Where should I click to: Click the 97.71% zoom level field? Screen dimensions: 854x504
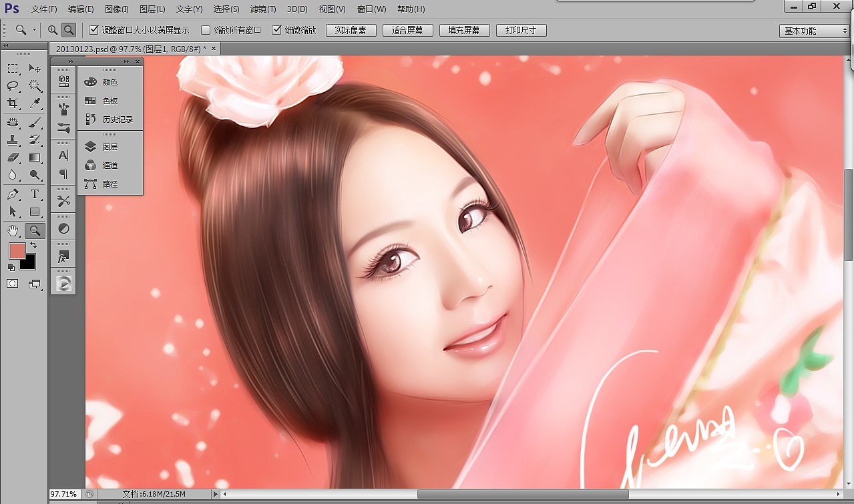tap(63, 494)
